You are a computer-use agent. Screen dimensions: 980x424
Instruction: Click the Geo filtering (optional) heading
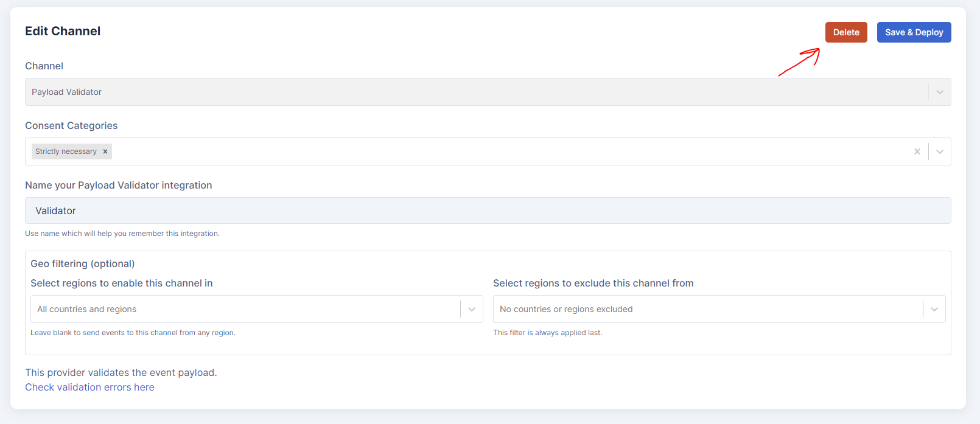pyautogui.click(x=83, y=263)
